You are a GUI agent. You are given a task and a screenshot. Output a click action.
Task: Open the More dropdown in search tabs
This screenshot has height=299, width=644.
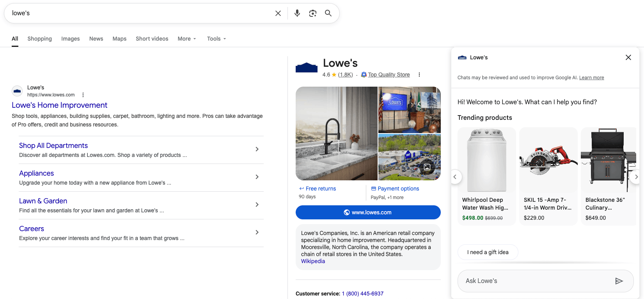click(x=187, y=39)
